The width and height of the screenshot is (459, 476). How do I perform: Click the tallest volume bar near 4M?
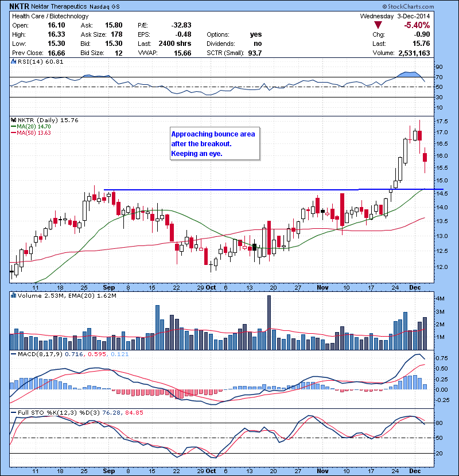[269, 322]
